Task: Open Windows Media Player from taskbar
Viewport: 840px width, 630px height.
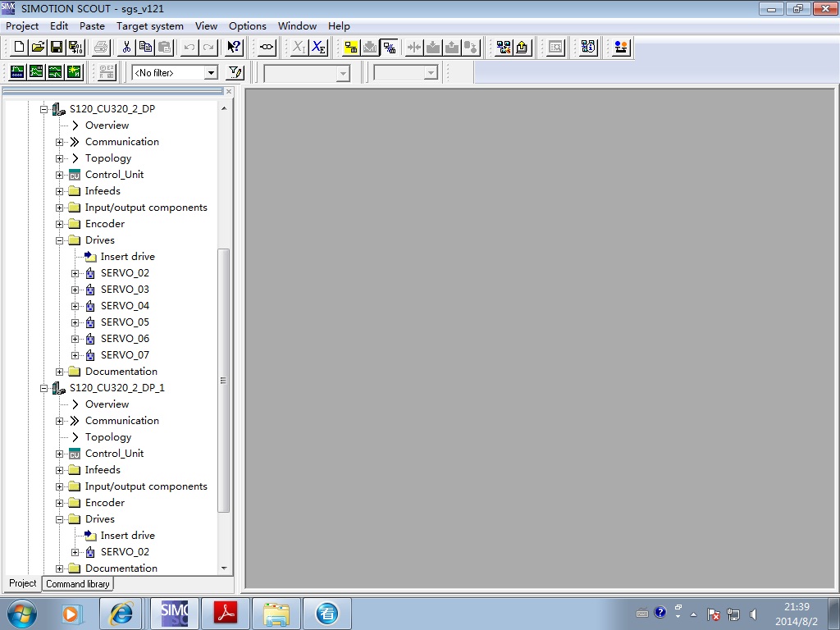Action: pos(71,614)
